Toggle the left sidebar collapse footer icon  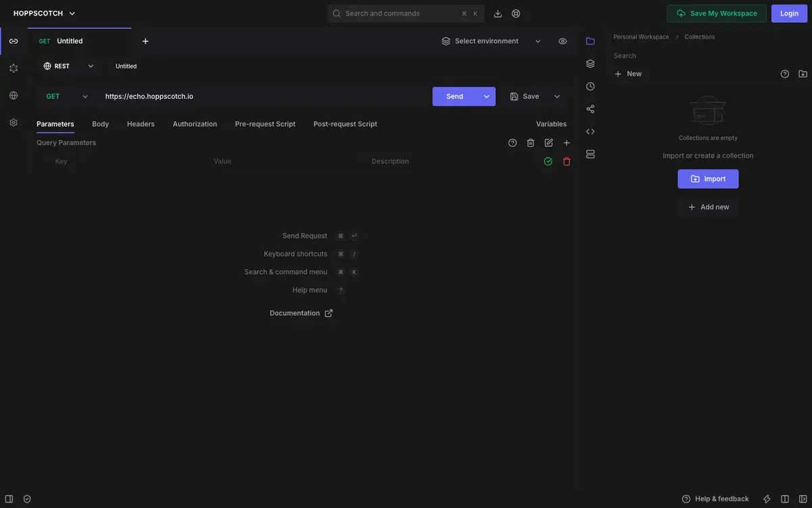[x=9, y=499]
